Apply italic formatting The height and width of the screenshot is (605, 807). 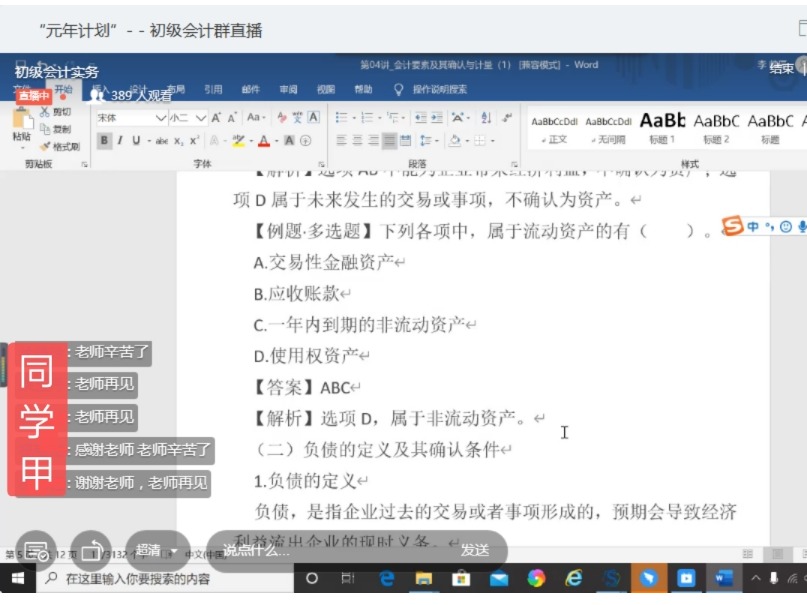tap(121, 141)
